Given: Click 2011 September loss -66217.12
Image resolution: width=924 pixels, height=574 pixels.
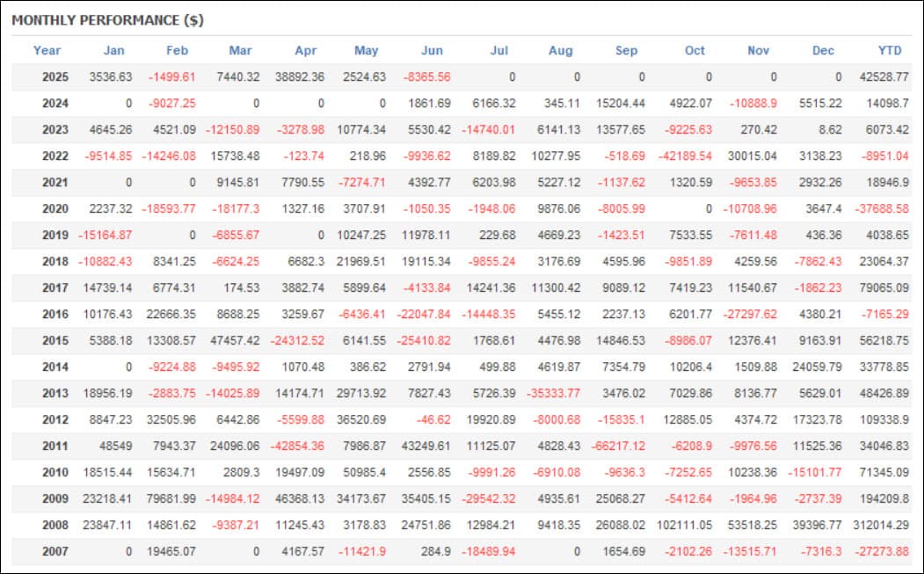Looking at the screenshot, I should pyautogui.click(x=618, y=447).
